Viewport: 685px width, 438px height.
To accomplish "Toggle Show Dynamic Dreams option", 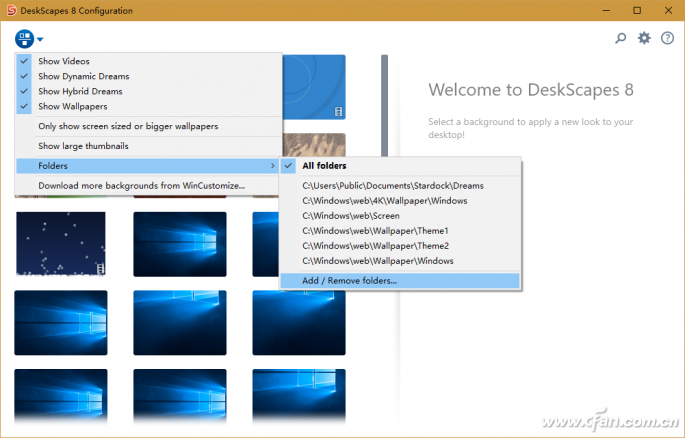I will pos(149,76).
